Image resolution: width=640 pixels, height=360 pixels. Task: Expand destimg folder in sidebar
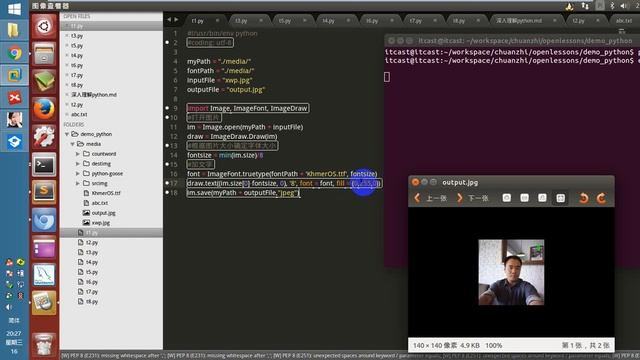(x=78, y=164)
